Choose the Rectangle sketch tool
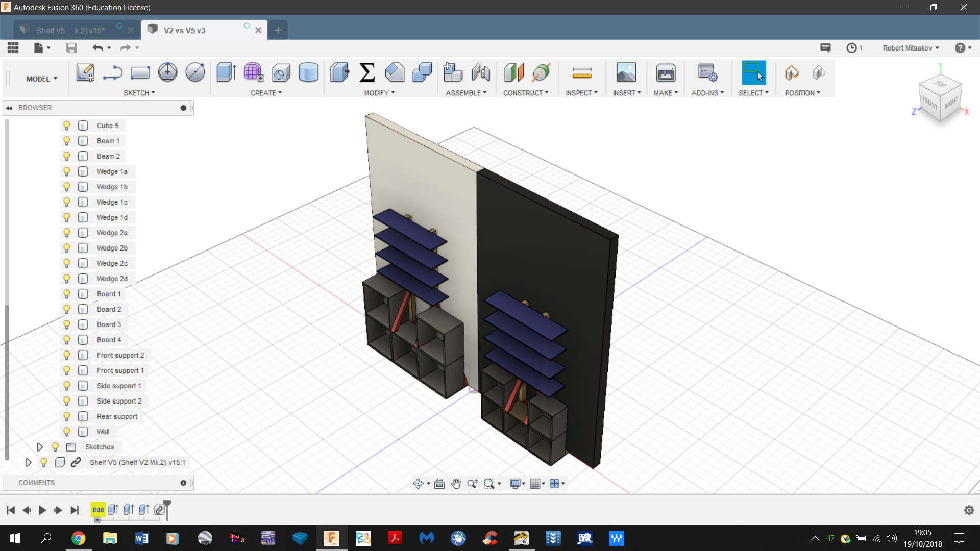The width and height of the screenshot is (980, 551). point(140,73)
